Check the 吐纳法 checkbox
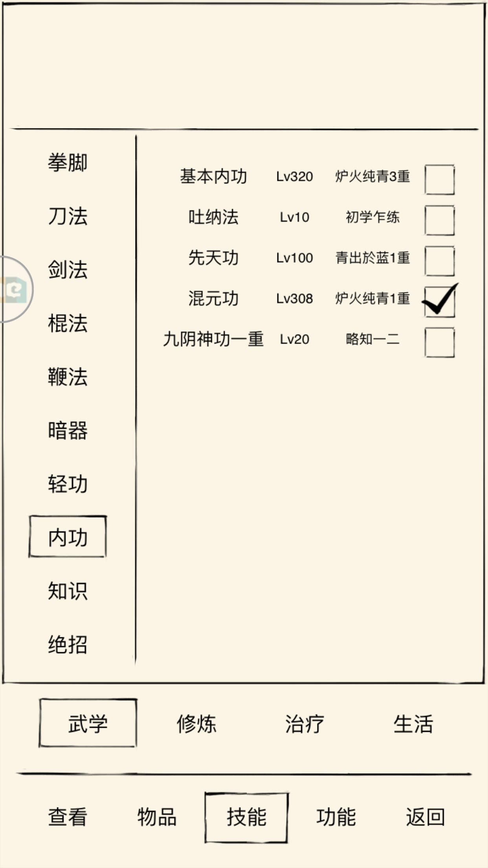Viewport: 488px width, 868px height. pos(440,221)
